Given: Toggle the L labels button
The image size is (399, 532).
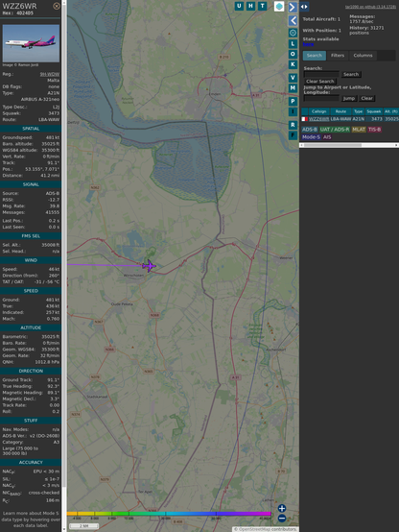Looking at the screenshot, I should pyautogui.click(x=293, y=43).
